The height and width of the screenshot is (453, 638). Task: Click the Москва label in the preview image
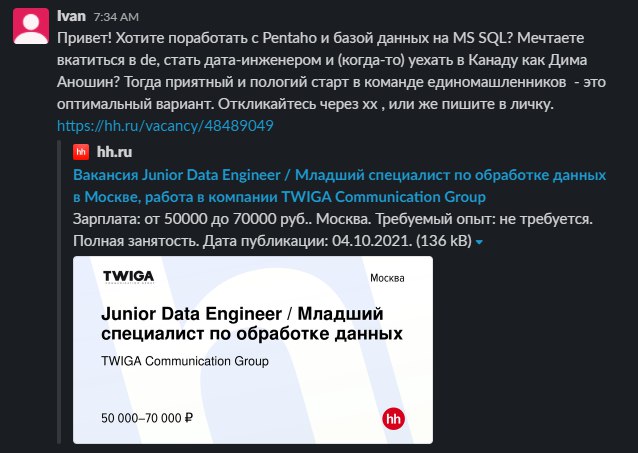pyautogui.click(x=388, y=276)
